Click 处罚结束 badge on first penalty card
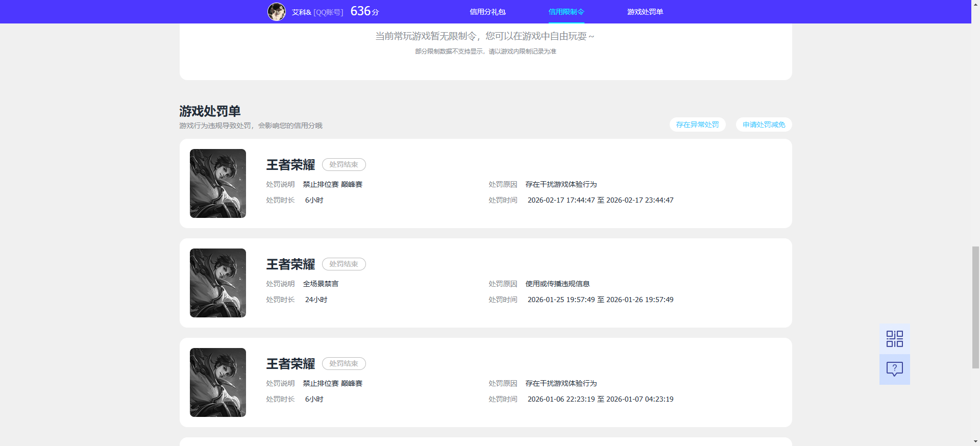 point(344,165)
